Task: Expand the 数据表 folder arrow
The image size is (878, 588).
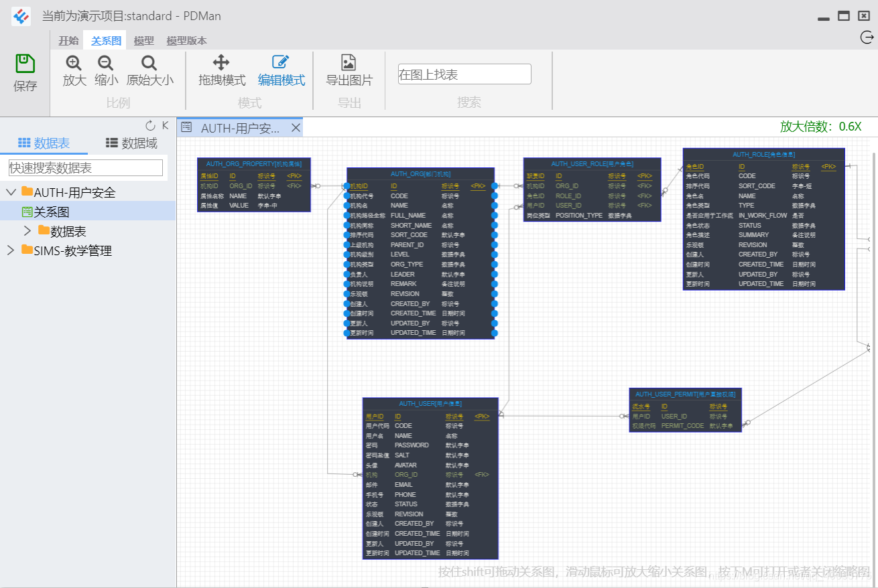Action: pos(27,231)
